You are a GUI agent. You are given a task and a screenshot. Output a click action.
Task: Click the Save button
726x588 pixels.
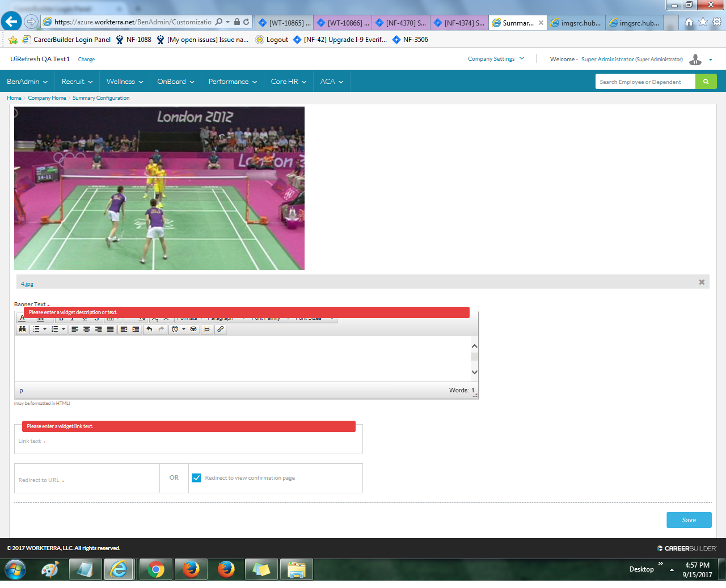tap(689, 520)
